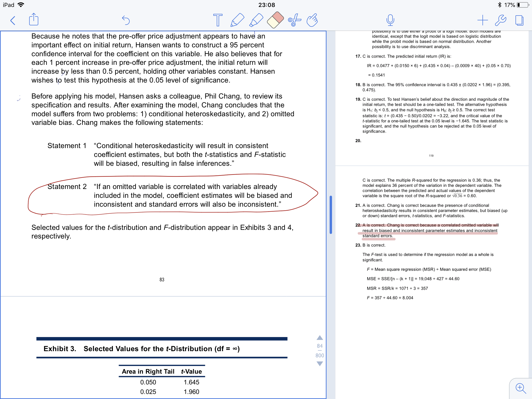Tap the battery status indicator
Viewport: 532px width, 399px height.
522,5
